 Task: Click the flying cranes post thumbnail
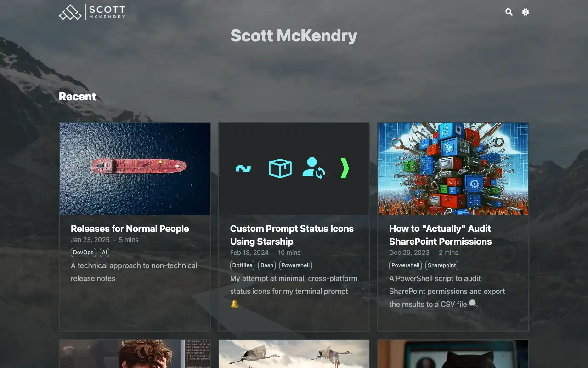tap(294, 354)
